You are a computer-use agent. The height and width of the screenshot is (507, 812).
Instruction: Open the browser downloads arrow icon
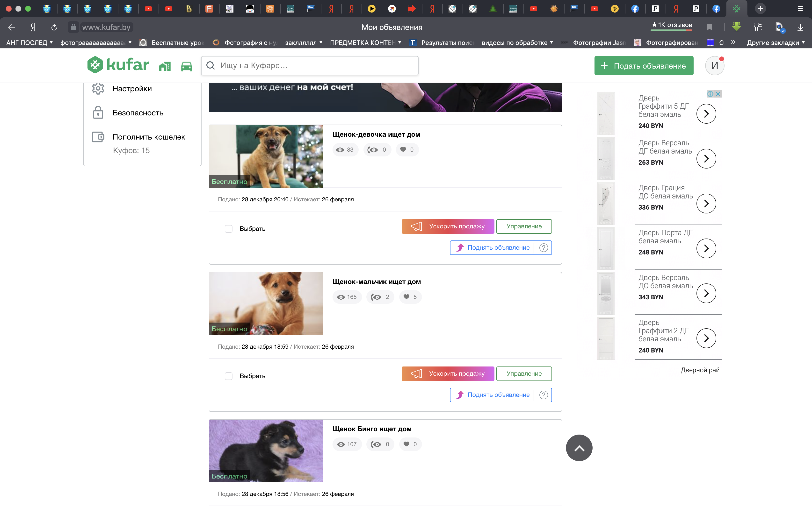click(800, 27)
